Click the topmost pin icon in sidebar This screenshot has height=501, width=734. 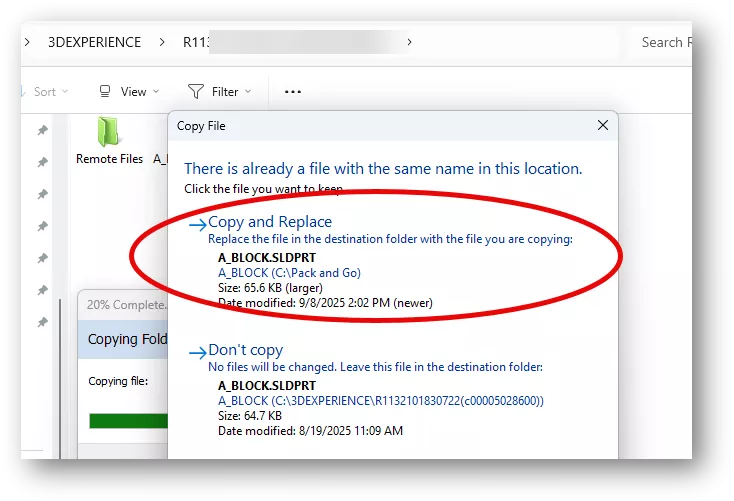tap(43, 130)
